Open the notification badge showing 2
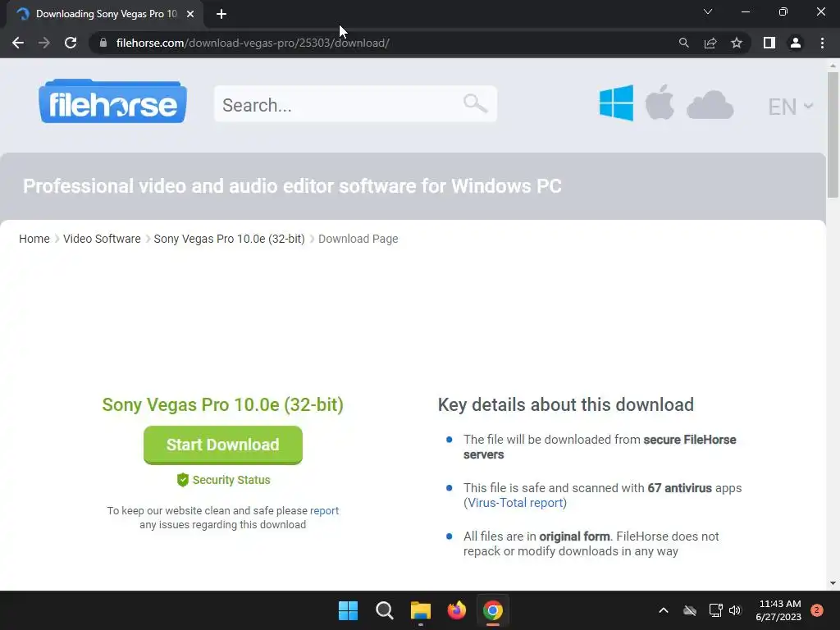 click(817, 610)
